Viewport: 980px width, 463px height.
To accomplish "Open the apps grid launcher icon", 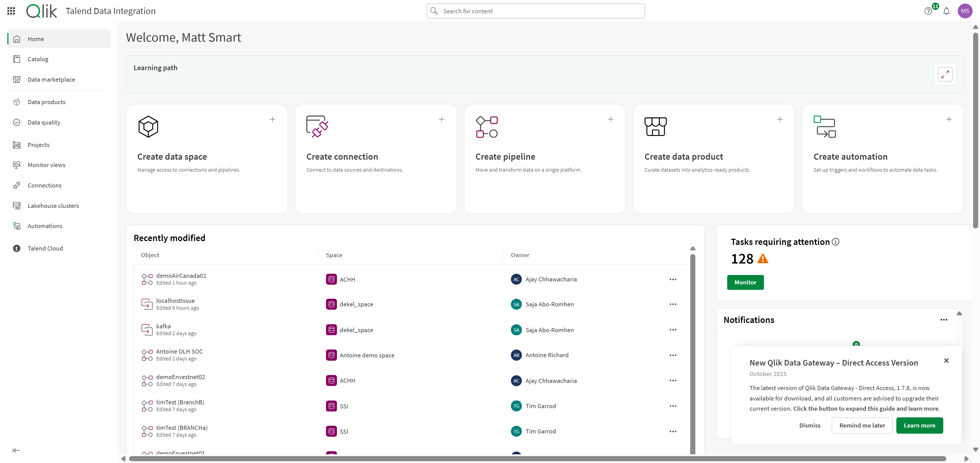I will 11,11.
